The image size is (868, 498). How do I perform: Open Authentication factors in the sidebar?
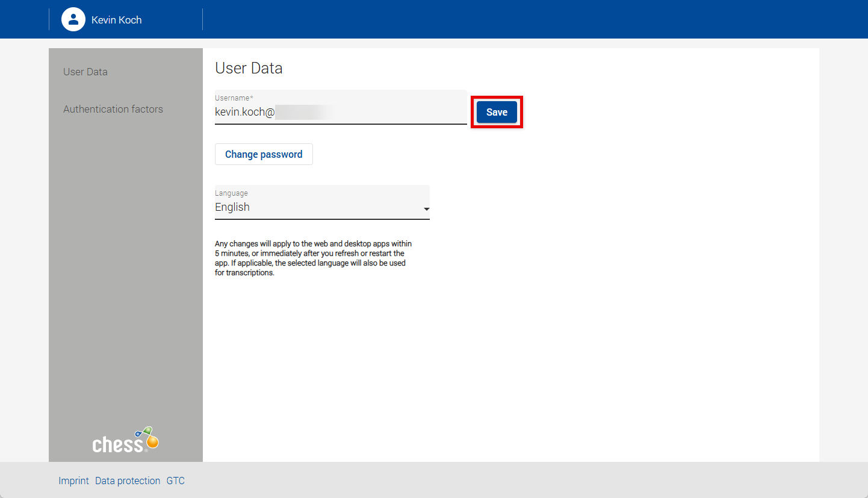click(x=113, y=109)
